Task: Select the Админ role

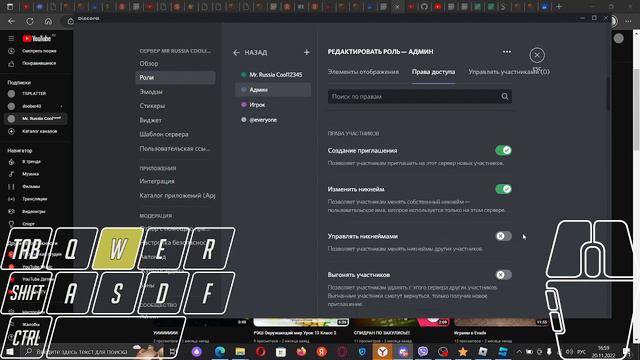Action: 273,90
